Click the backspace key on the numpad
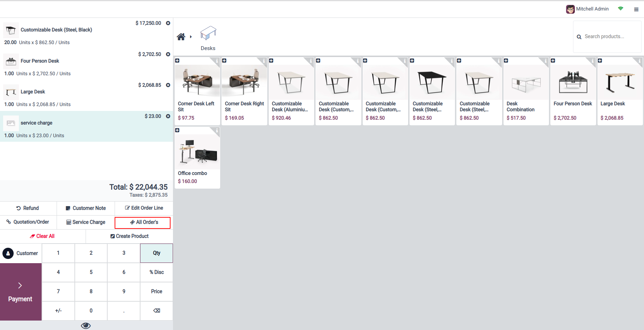The image size is (644, 330). (157, 311)
